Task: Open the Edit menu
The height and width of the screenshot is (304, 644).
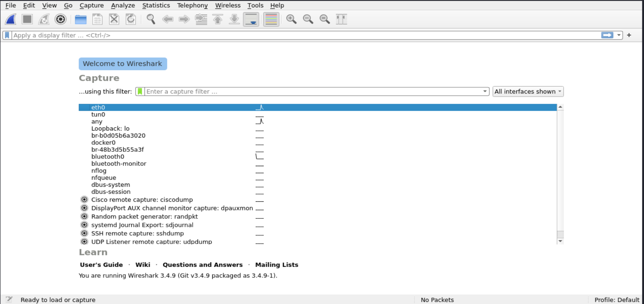Action: [x=29, y=5]
